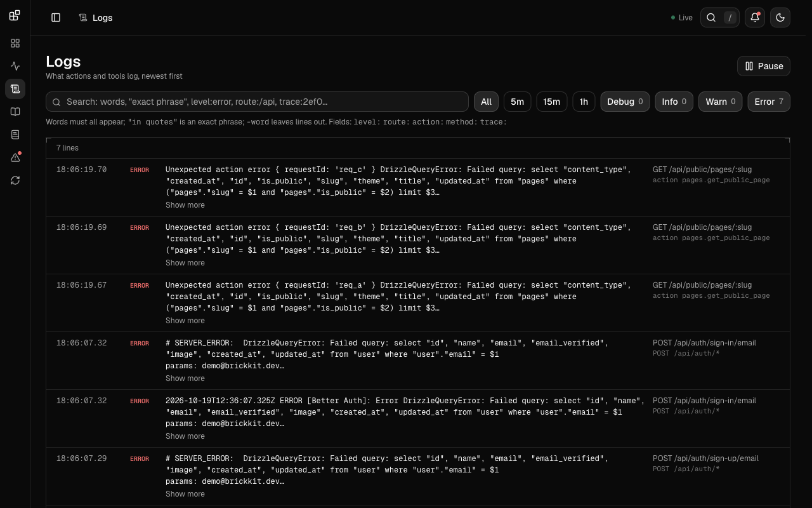This screenshot has width=812, height=508.
Task: Click the Live status indicator
Action: (682, 18)
